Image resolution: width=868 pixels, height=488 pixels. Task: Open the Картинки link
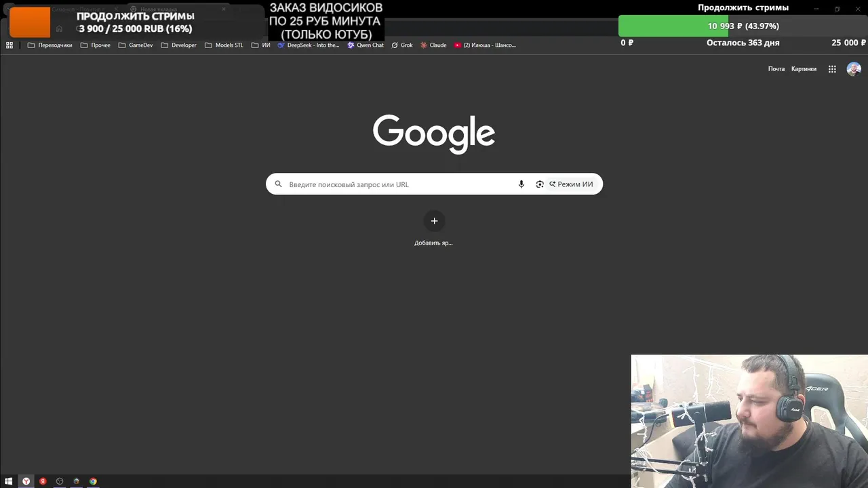tap(804, 69)
